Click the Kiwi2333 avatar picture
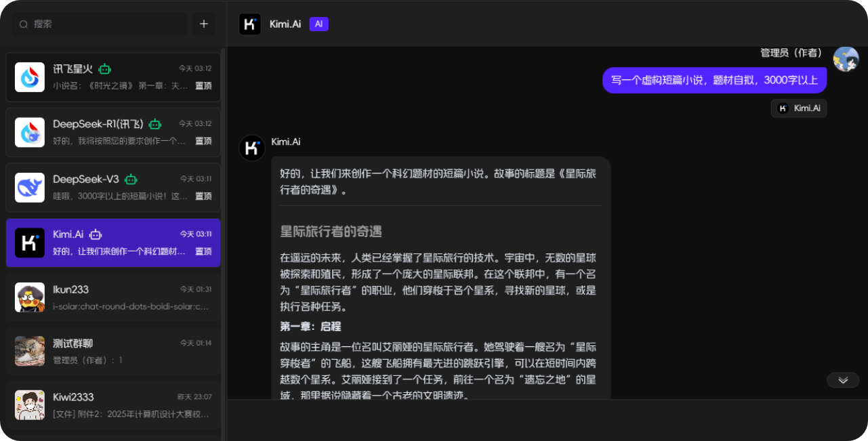Screen dimensions: 868x441 30,405
